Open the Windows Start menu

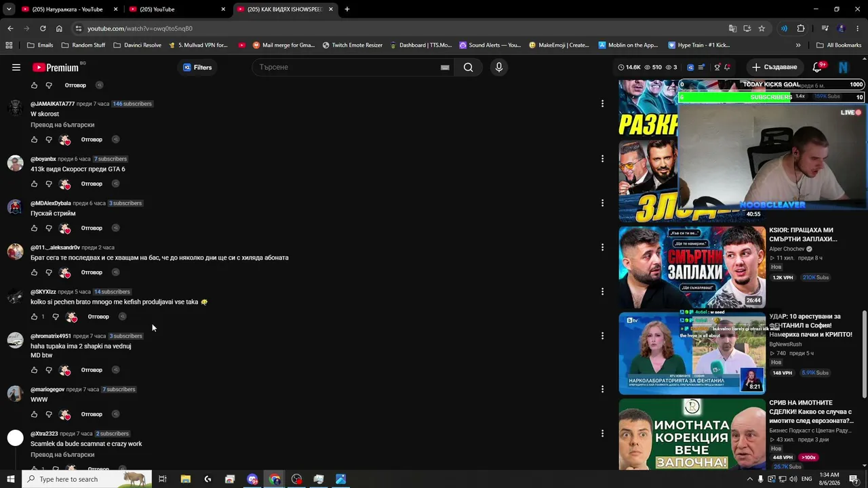tap(10, 479)
